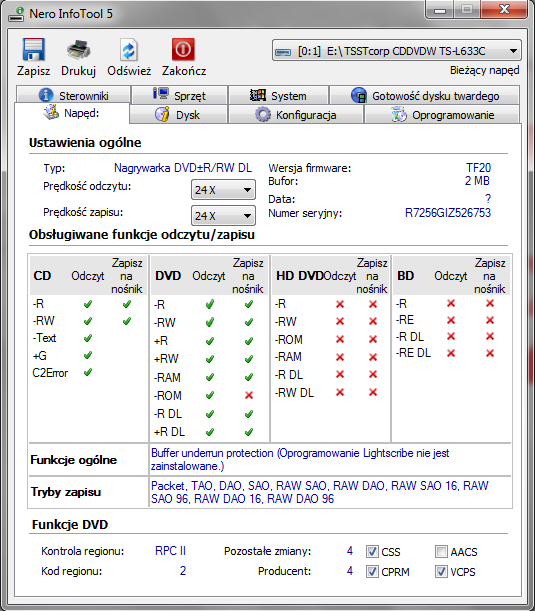Click the Odśwież refresh icon
The height and width of the screenshot is (611, 535).
tap(129, 50)
